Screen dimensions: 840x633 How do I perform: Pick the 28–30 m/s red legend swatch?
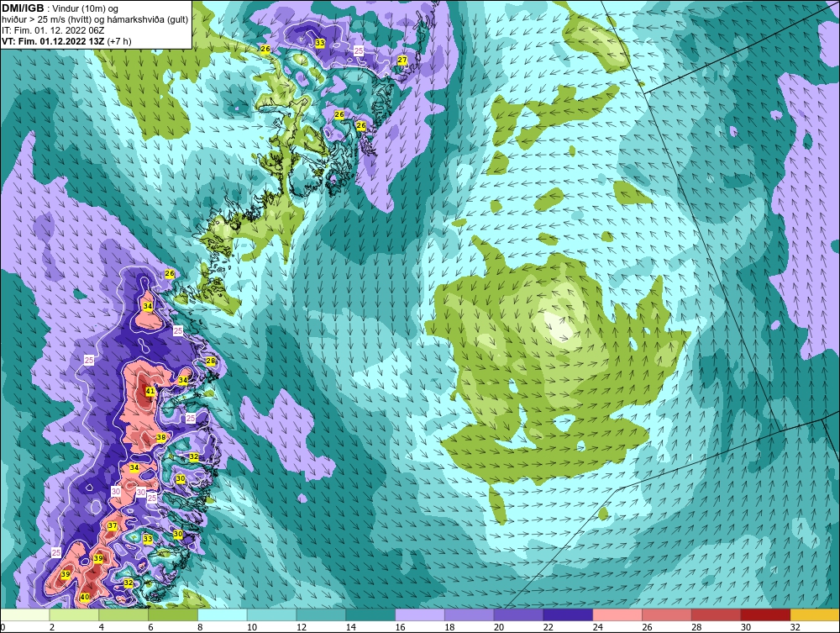click(x=717, y=615)
